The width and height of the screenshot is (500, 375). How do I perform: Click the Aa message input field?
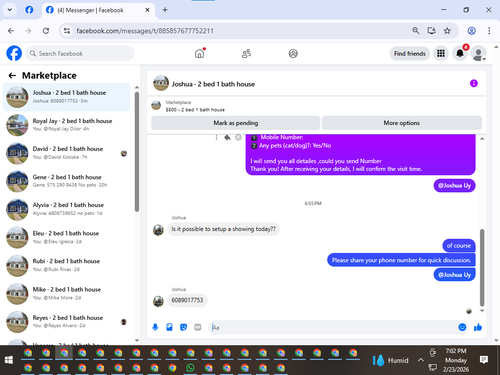333,327
